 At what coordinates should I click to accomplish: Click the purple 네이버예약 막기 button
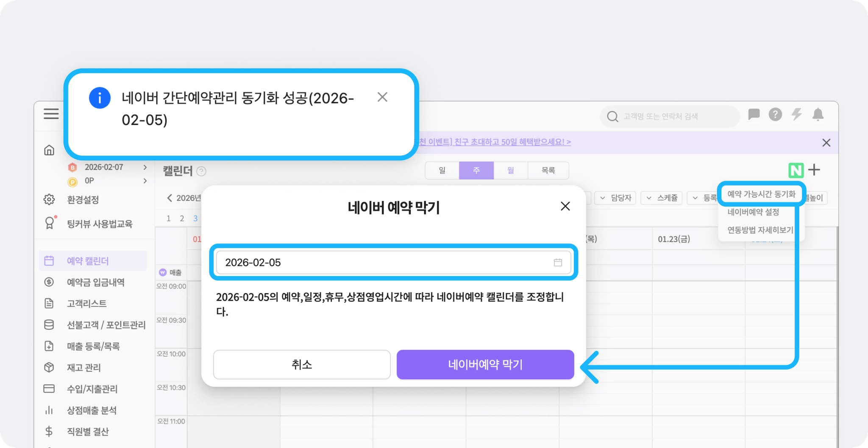(x=485, y=364)
